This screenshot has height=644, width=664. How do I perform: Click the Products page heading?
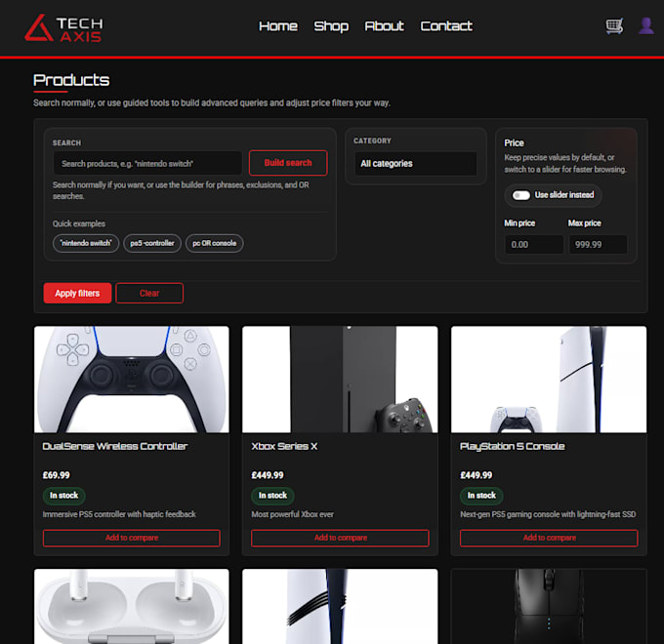coord(71,80)
